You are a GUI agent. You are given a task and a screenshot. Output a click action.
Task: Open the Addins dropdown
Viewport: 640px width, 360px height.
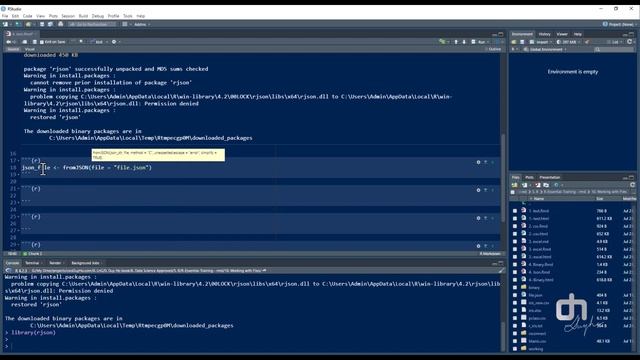[142, 24]
